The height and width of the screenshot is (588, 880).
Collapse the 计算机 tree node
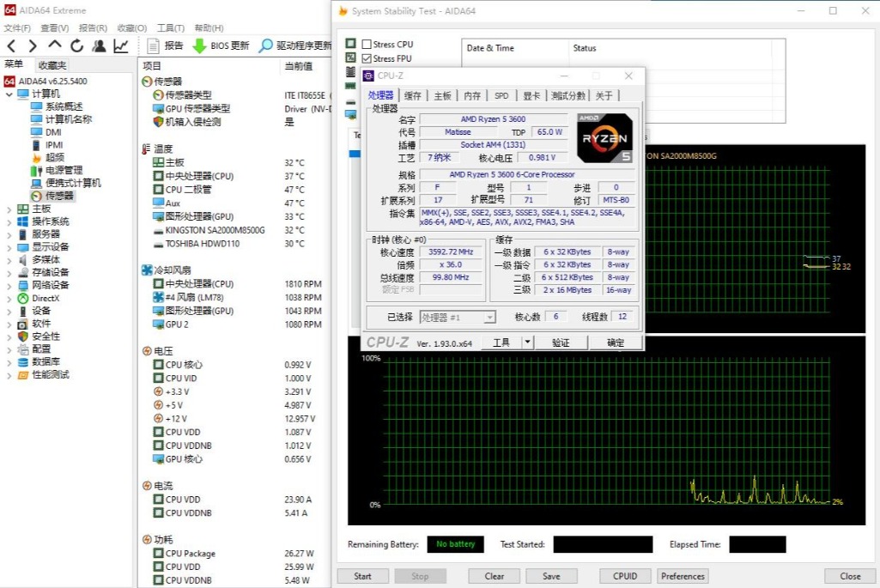pyautogui.click(x=9, y=94)
